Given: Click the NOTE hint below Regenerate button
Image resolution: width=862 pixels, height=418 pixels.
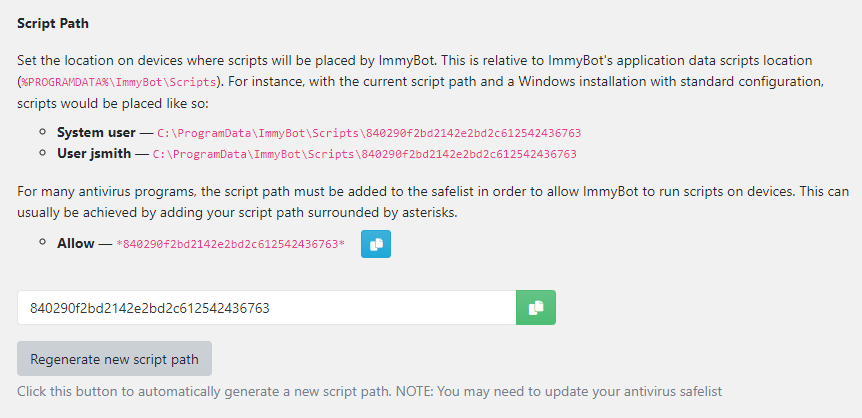Looking at the screenshot, I should pyautogui.click(x=369, y=391).
